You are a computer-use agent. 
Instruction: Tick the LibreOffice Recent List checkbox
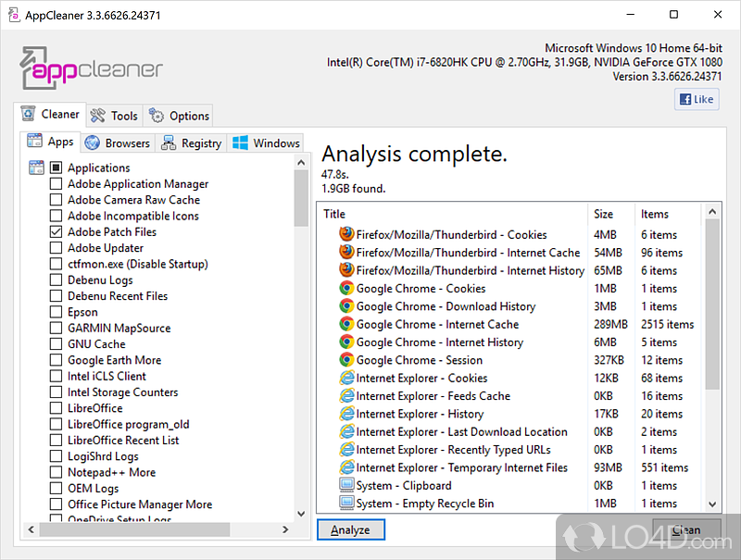coord(57,441)
